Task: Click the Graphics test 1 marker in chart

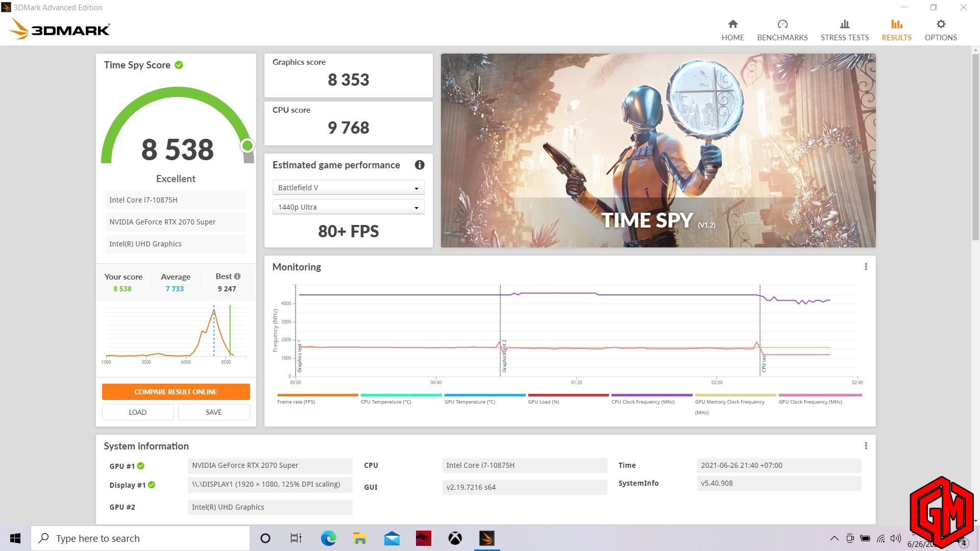Action: point(299,356)
